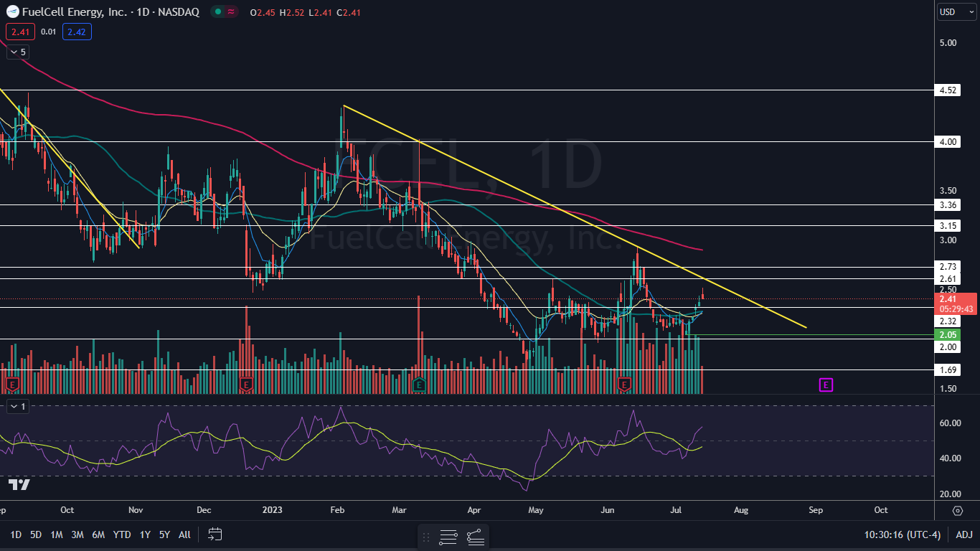The width and height of the screenshot is (980, 551).
Task: Click the TradingView logo on chart
Action: click(19, 485)
